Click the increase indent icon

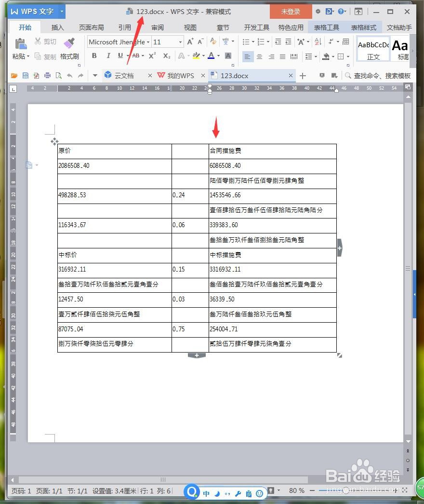tap(289, 41)
